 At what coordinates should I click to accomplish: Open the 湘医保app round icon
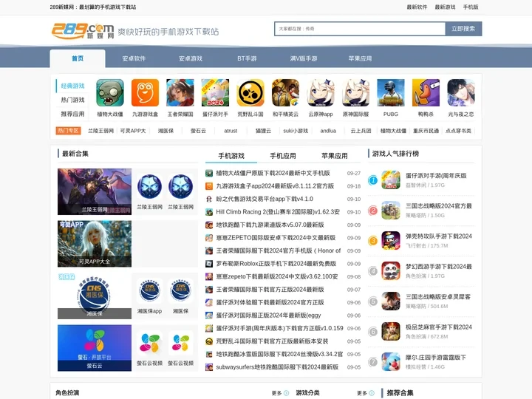[x=149, y=290]
